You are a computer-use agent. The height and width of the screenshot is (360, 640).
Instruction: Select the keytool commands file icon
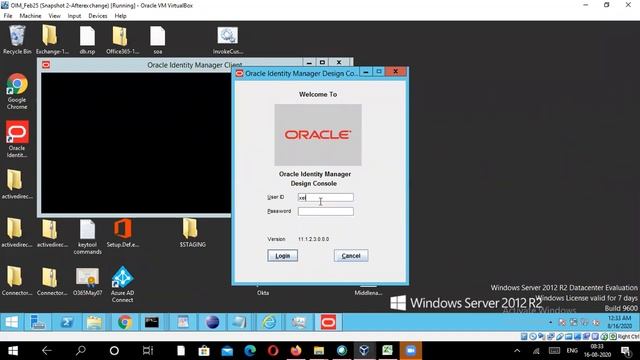point(87,237)
